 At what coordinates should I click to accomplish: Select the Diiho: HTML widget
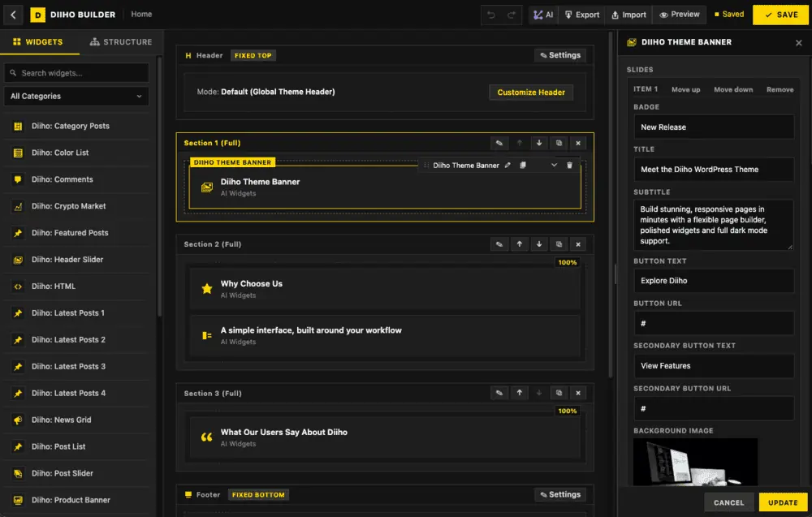[76, 287]
